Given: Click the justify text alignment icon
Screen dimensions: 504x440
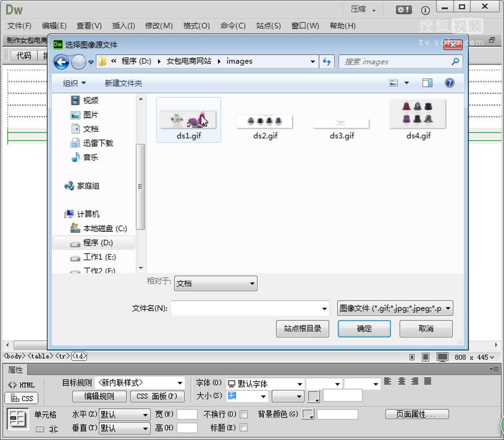Looking at the screenshot, I should tap(427, 381).
